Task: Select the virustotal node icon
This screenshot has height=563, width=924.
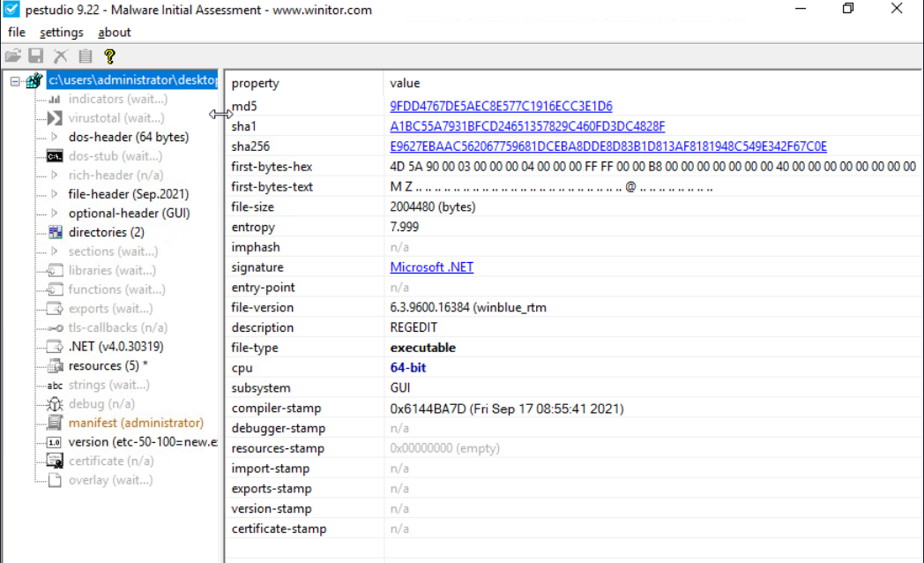Action: pos(55,118)
